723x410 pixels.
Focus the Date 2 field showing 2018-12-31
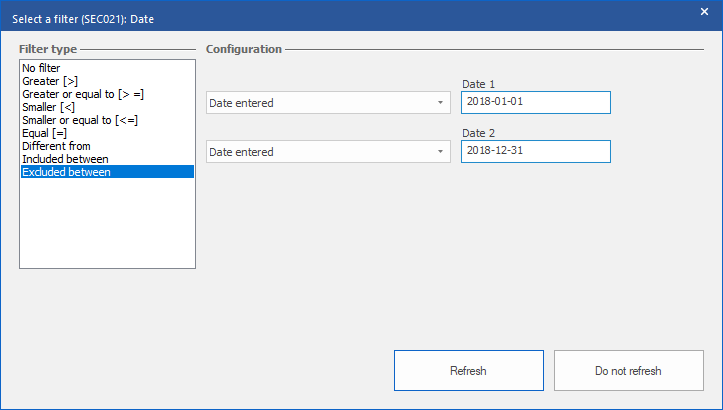tap(535, 151)
